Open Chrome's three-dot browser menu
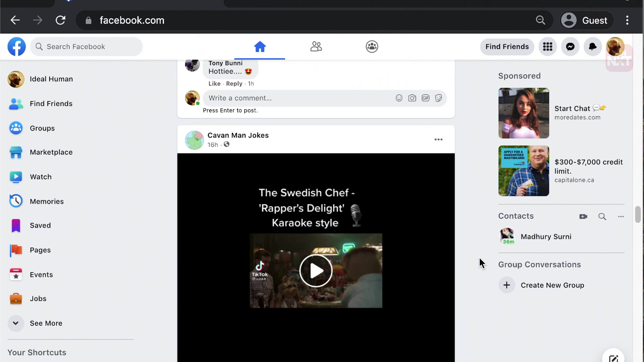The image size is (644, 362). coord(627,20)
